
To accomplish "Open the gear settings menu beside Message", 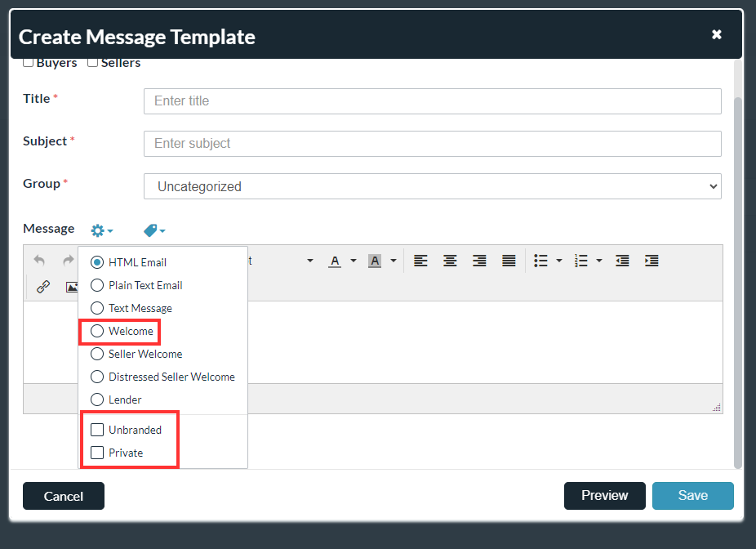I will [101, 230].
